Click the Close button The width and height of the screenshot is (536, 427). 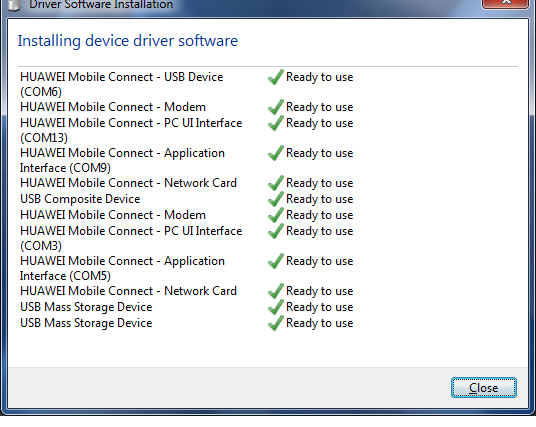click(x=484, y=388)
